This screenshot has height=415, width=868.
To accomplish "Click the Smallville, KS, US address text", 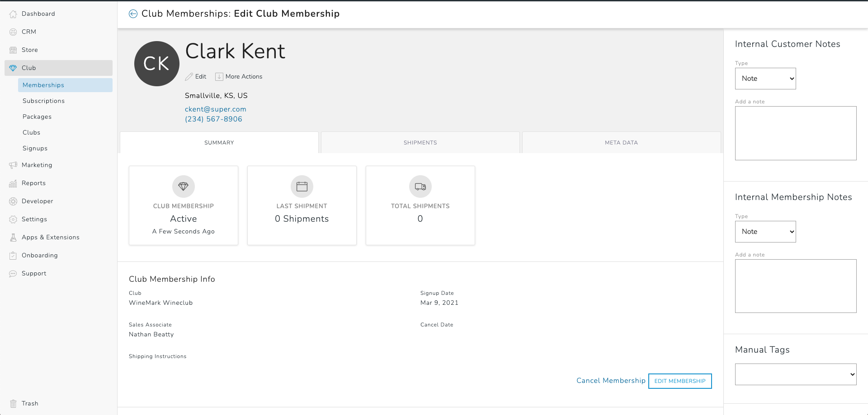I will 216,96.
